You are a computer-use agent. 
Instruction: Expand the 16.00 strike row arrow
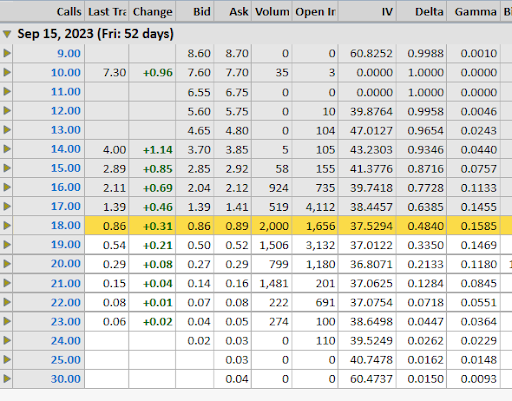[7, 187]
